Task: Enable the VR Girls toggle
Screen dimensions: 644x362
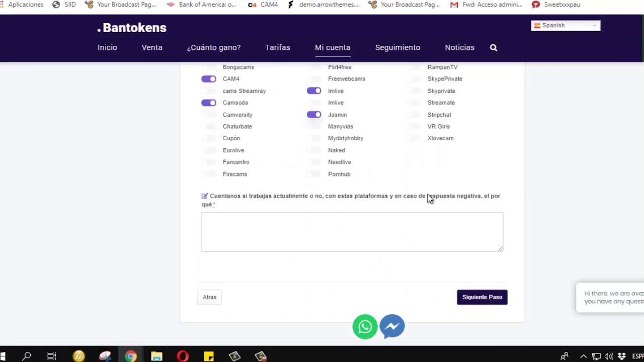Action: point(414,127)
